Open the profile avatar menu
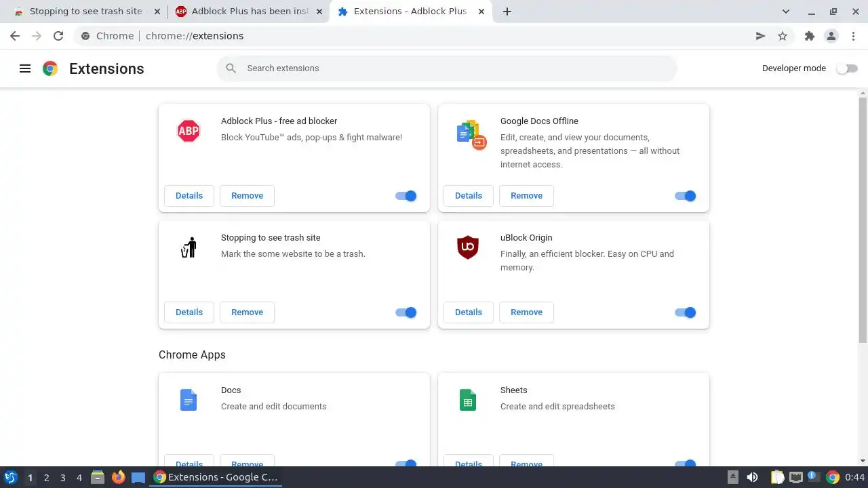This screenshot has height=488, width=868. pyautogui.click(x=831, y=36)
